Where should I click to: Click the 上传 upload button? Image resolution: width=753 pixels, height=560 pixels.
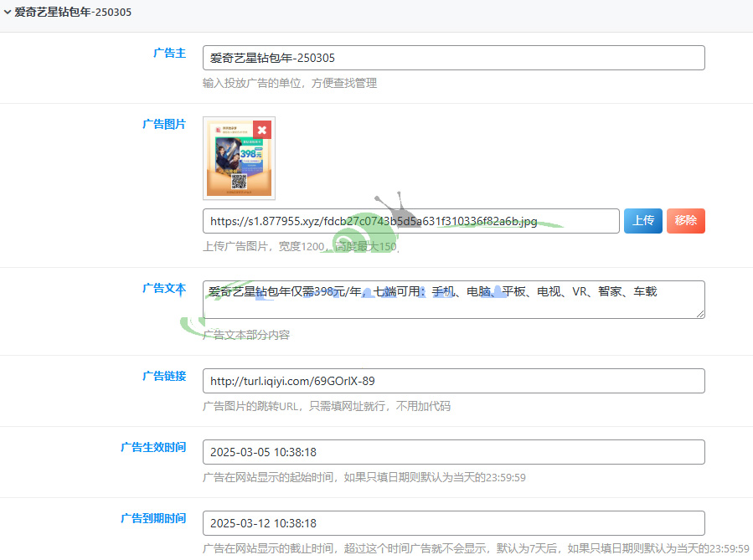point(643,221)
